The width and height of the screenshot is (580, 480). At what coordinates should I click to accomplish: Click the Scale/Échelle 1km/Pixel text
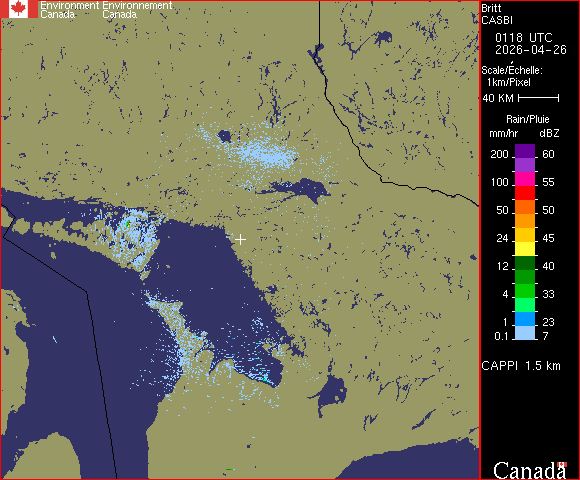[x=512, y=76]
